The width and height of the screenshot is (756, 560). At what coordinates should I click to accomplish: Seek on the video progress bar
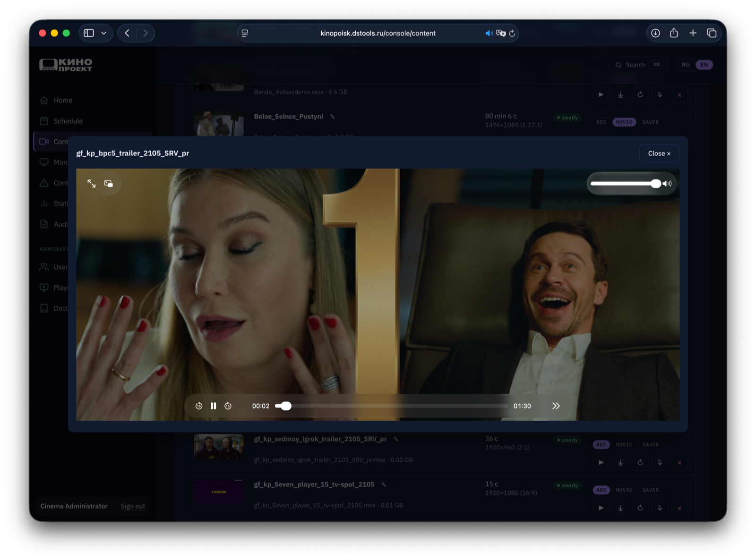pos(391,406)
